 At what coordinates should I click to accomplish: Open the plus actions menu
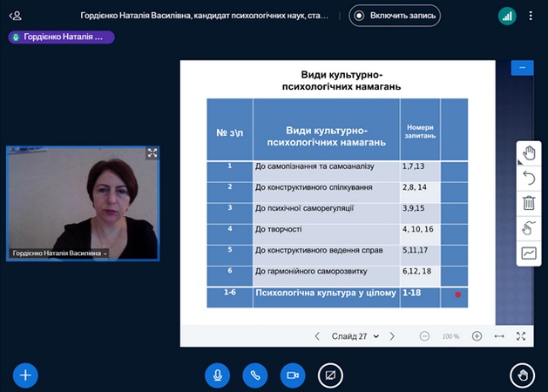pyautogui.click(x=25, y=375)
